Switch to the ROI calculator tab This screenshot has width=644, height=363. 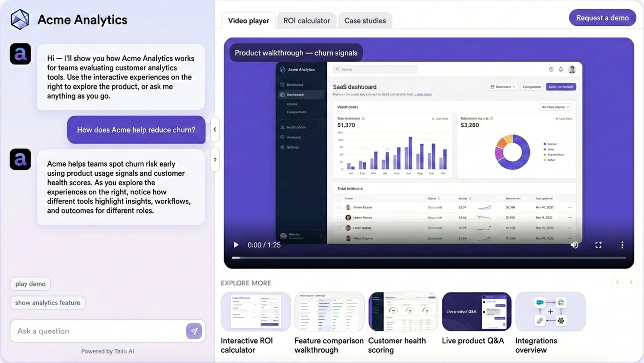point(307,21)
